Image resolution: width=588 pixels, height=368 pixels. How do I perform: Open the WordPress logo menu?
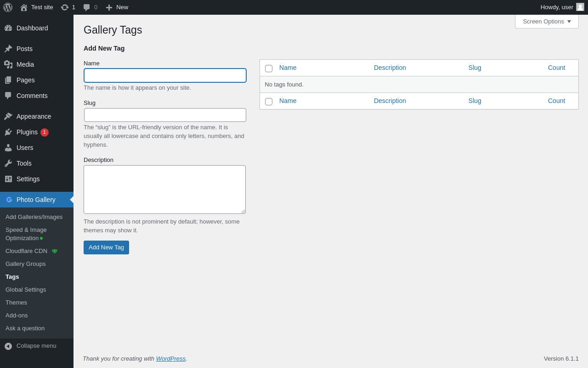[x=8, y=7]
